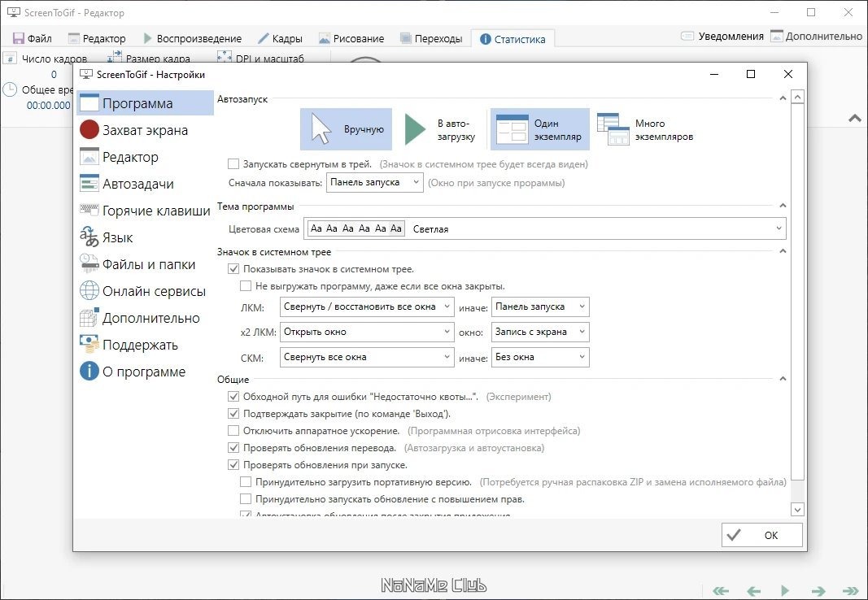Enable Принудительно запускать обновление с повышением прав
The image size is (868, 600).
coord(245,499)
